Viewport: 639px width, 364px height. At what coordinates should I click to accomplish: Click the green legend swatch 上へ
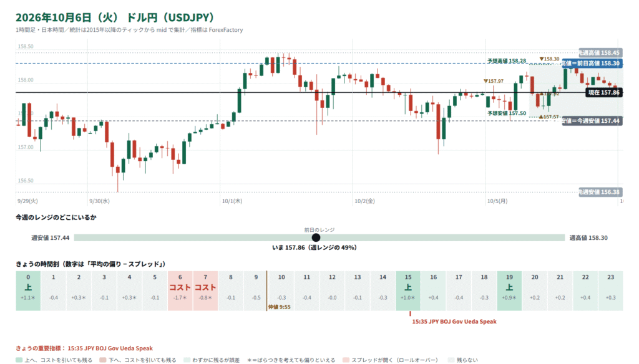click(x=19, y=360)
